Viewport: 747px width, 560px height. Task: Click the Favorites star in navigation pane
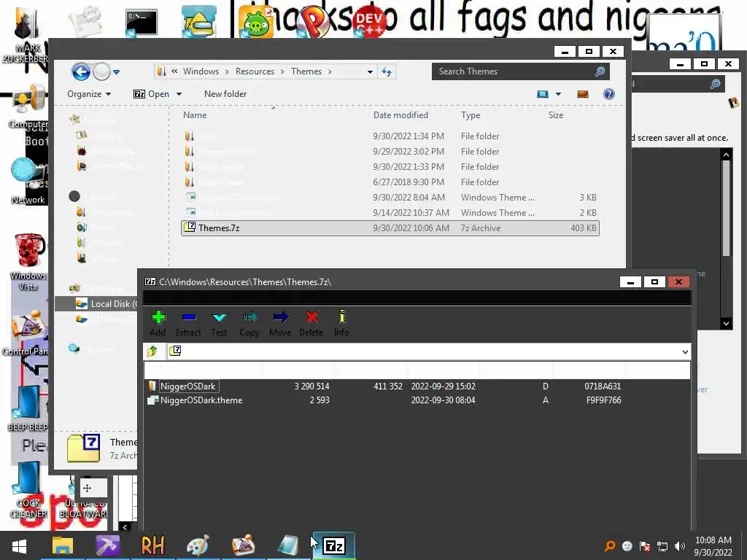[x=75, y=120]
